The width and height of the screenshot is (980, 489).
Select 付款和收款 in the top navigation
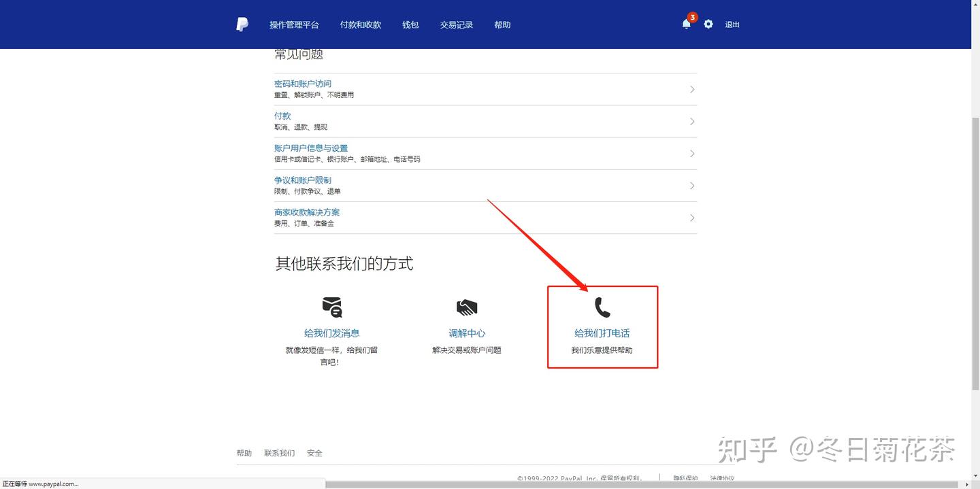pyautogui.click(x=360, y=24)
